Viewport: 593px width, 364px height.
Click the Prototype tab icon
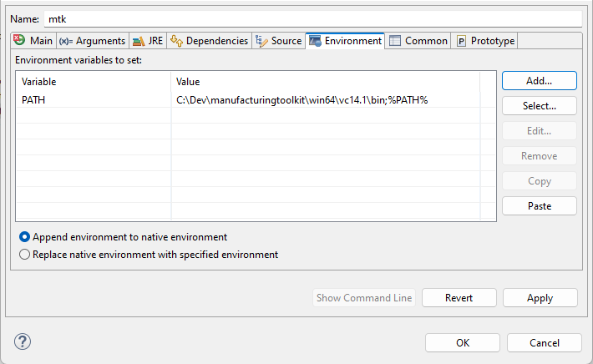[x=461, y=41]
